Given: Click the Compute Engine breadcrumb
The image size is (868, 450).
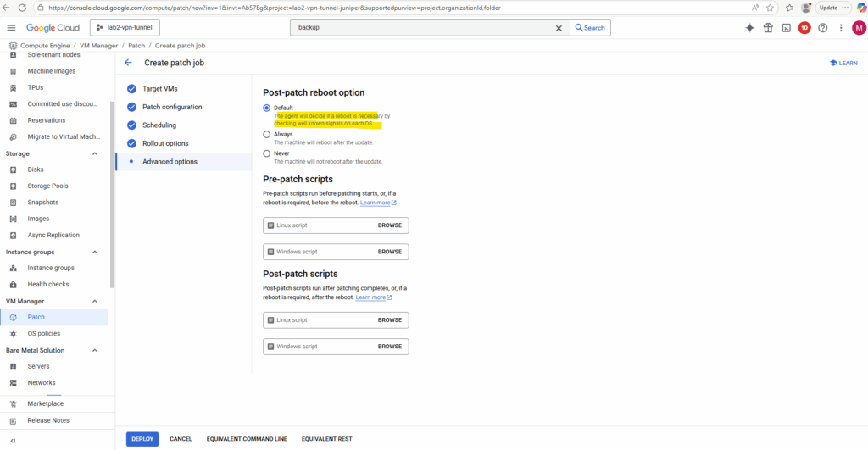Looking at the screenshot, I should (45, 46).
